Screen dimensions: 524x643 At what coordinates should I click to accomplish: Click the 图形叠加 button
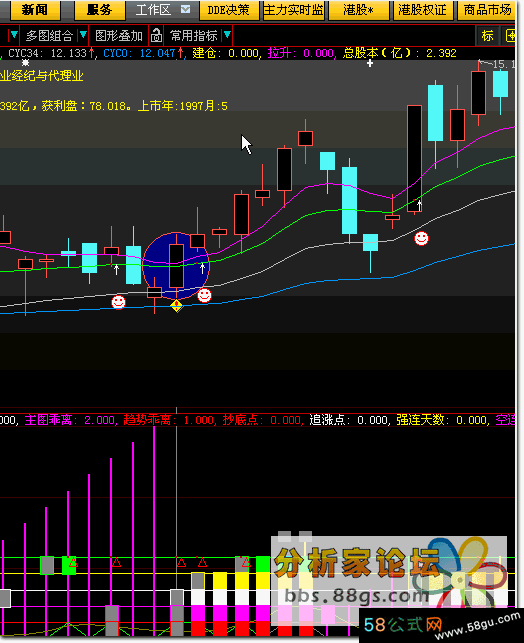click(118, 36)
